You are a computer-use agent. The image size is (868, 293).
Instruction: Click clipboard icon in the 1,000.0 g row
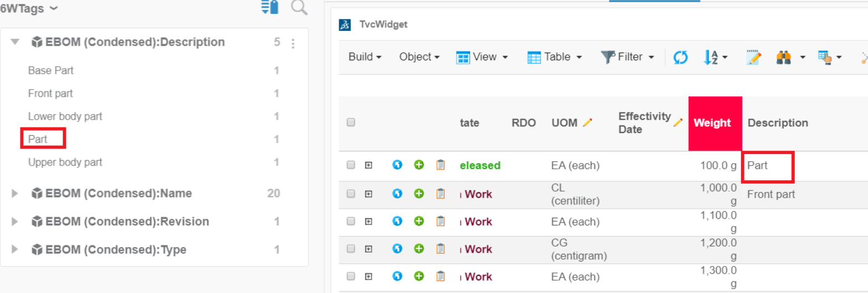[441, 194]
